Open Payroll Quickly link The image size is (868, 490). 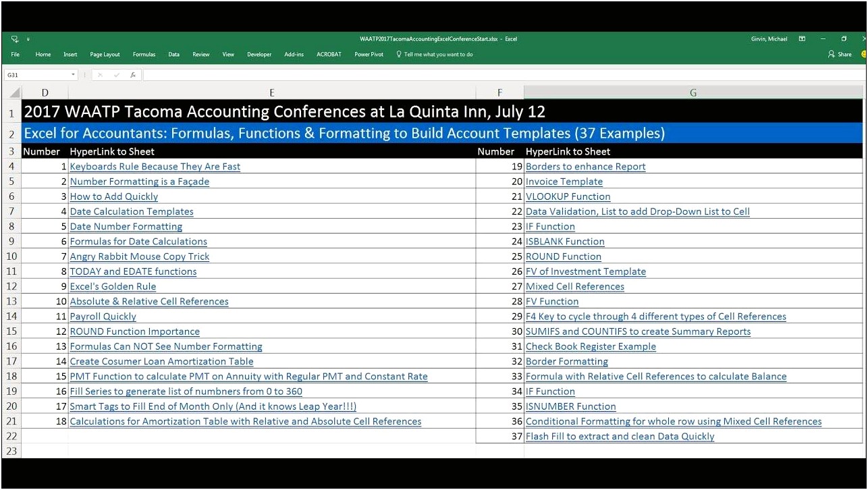103,316
